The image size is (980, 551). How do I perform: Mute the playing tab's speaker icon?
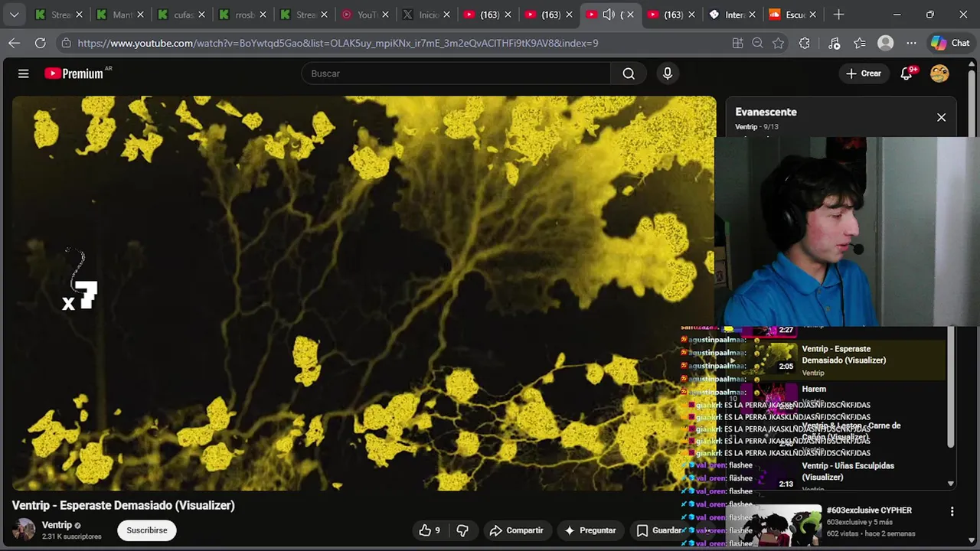(x=609, y=15)
